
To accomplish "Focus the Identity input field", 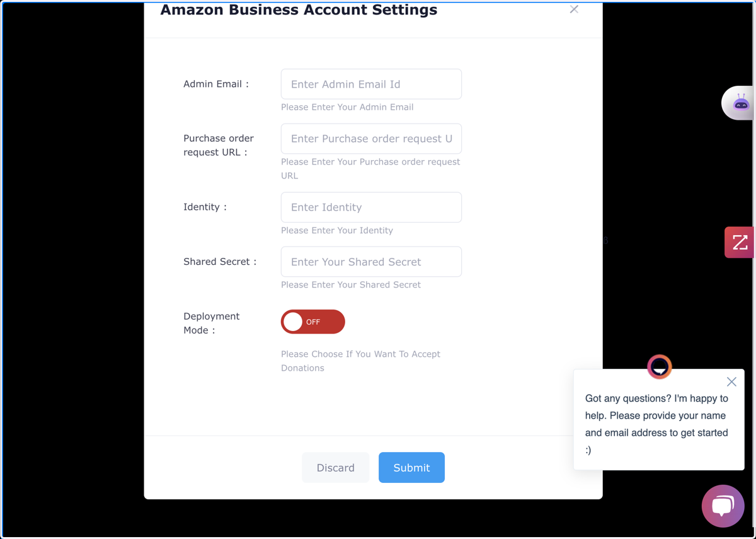I will [x=371, y=207].
